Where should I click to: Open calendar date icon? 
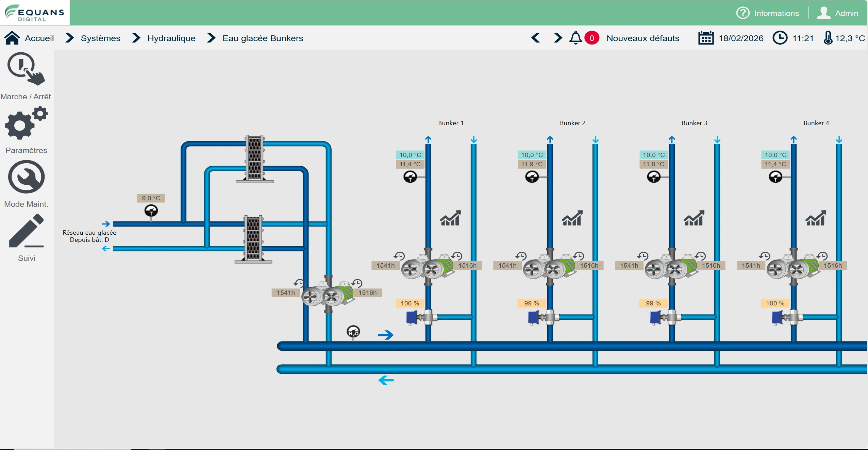pos(706,38)
